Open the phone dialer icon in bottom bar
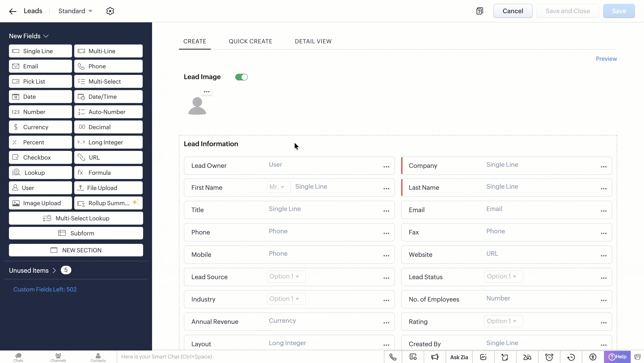Viewport: 644px width, 363px height. point(393,357)
